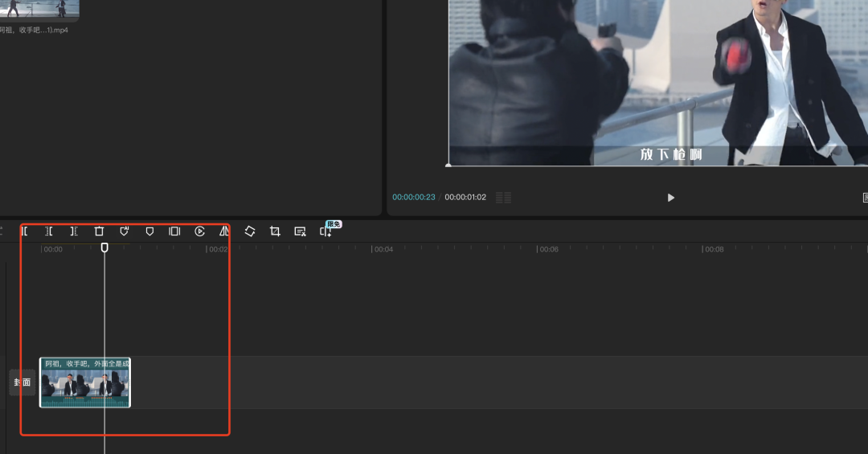Screen dimensions: 868x454
Task: Click the AI marker shield icon
Action: click(x=125, y=231)
